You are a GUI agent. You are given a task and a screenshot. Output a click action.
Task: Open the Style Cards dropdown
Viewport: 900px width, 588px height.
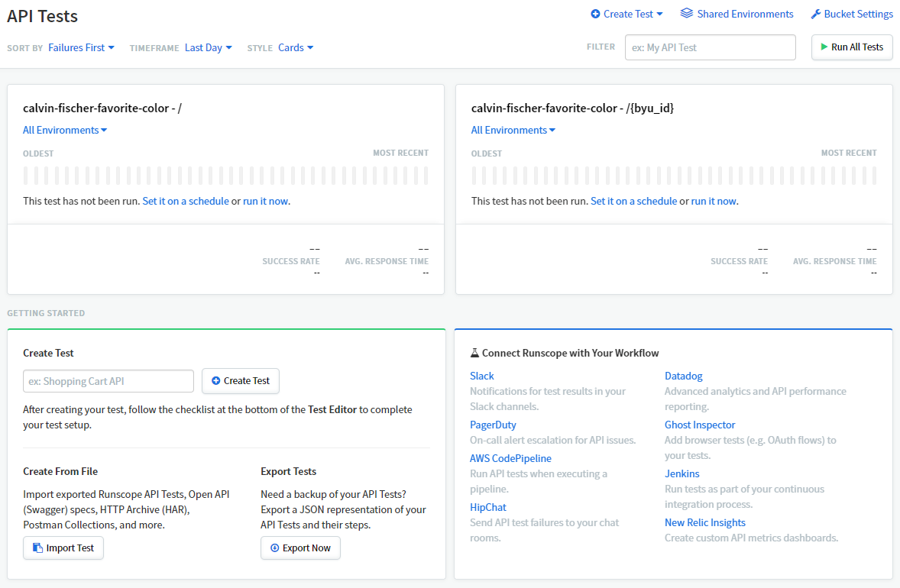coord(296,47)
